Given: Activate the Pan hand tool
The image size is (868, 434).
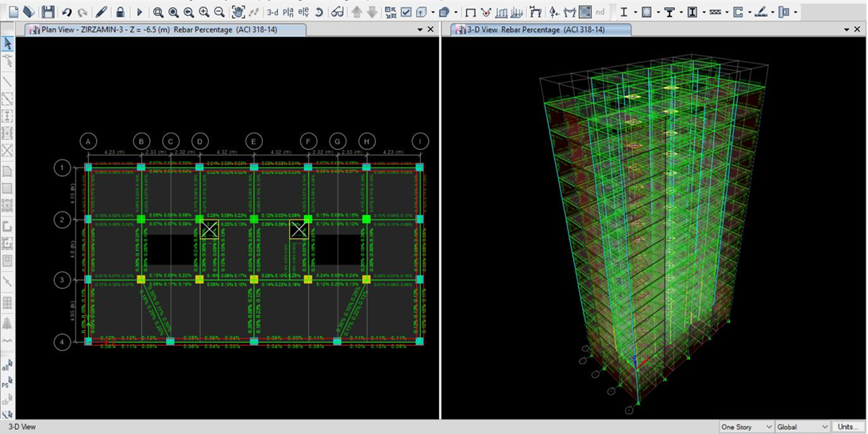Looking at the screenshot, I should (x=238, y=12).
